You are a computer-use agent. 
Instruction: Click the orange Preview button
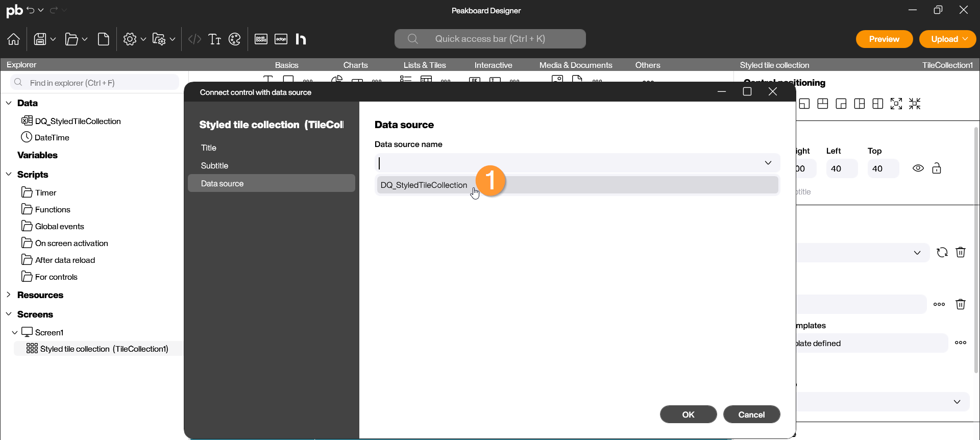[884, 39]
